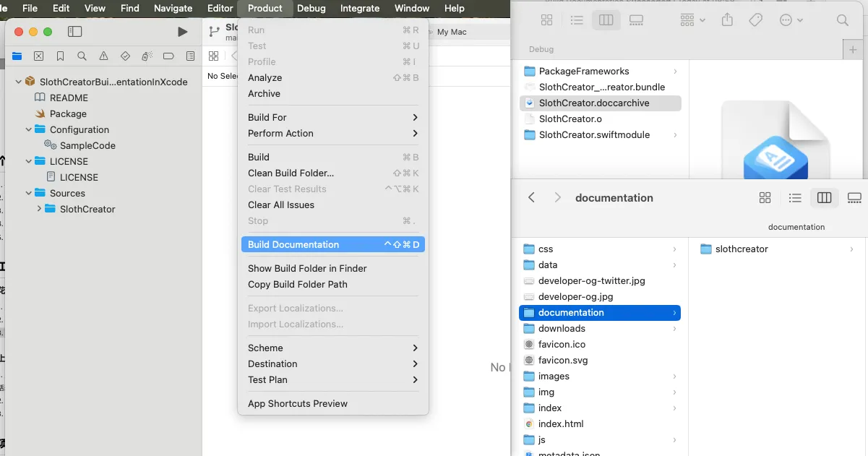The image size is (868, 456).
Task: Open the test navigator diamond icon
Action: pyautogui.click(x=125, y=56)
